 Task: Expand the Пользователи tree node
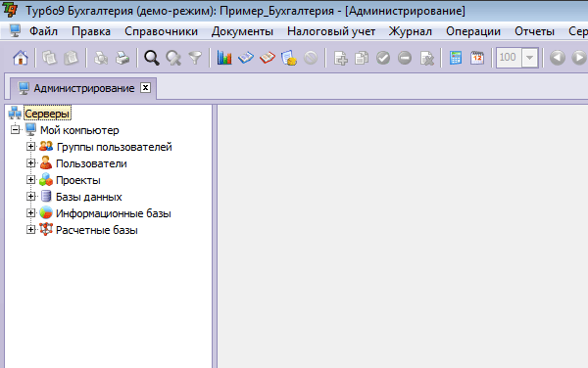click(x=30, y=163)
